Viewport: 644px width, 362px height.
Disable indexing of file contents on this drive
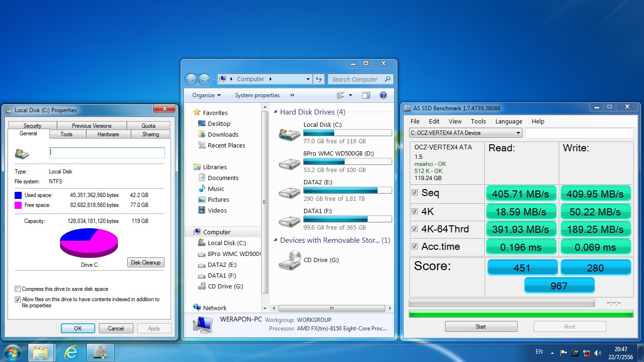[18, 299]
